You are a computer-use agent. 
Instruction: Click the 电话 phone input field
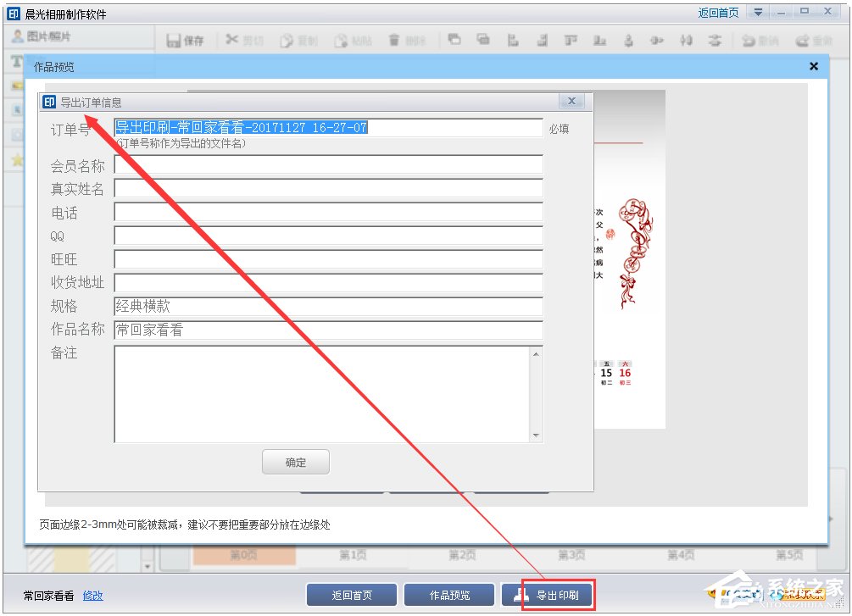click(x=328, y=212)
